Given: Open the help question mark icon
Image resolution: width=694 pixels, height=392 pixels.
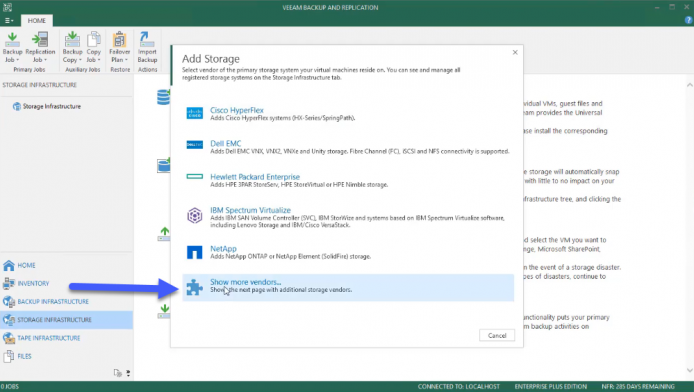Looking at the screenshot, I should click(x=688, y=20).
